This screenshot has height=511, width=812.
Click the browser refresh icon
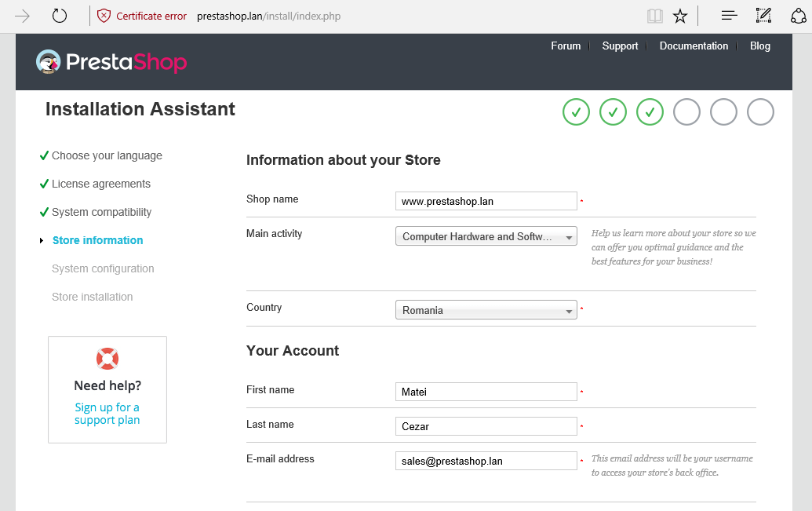60,16
